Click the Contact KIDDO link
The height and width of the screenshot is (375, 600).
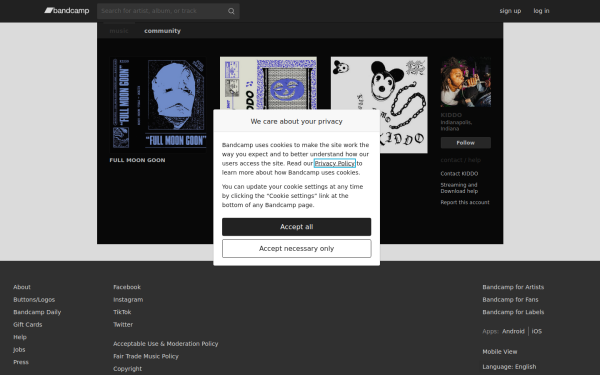click(x=459, y=173)
